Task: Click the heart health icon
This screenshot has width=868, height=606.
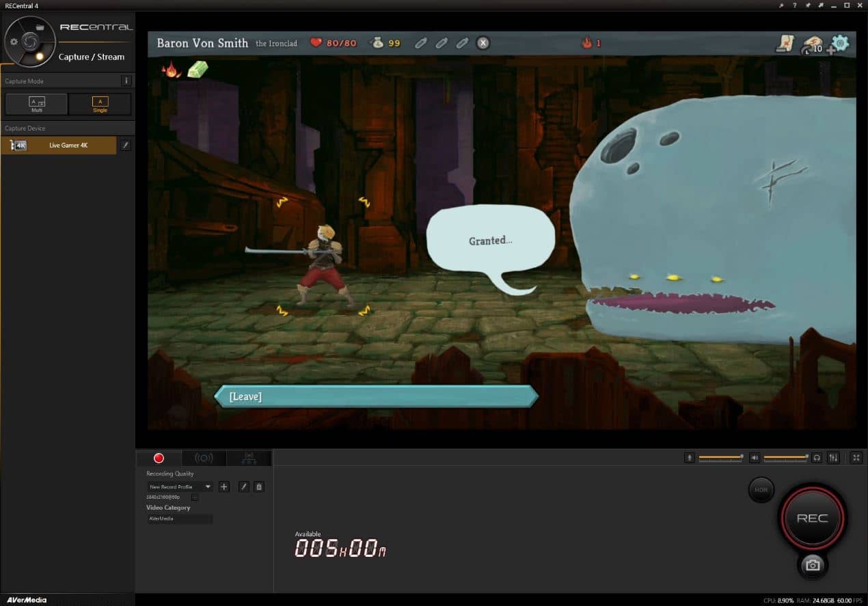Action: 316,43
